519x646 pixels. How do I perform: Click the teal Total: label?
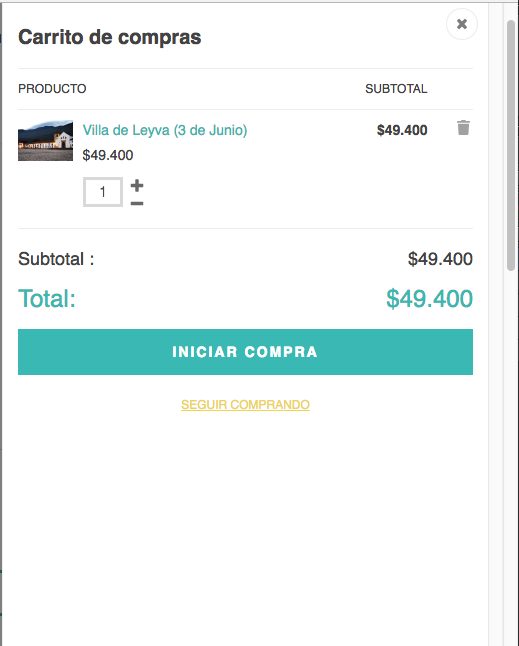tap(47, 298)
